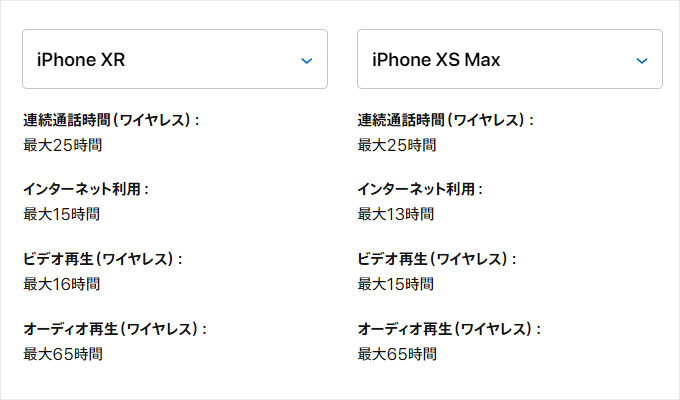This screenshot has height=400, width=680.
Task: Click オーディオ再生 heading under iPhone XS Max
Action: [x=449, y=329]
